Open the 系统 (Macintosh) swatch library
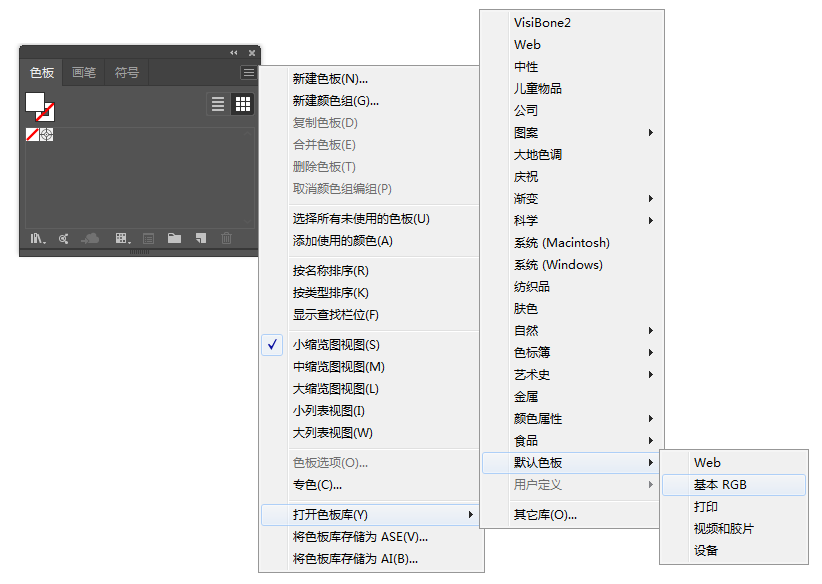 point(571,243)
